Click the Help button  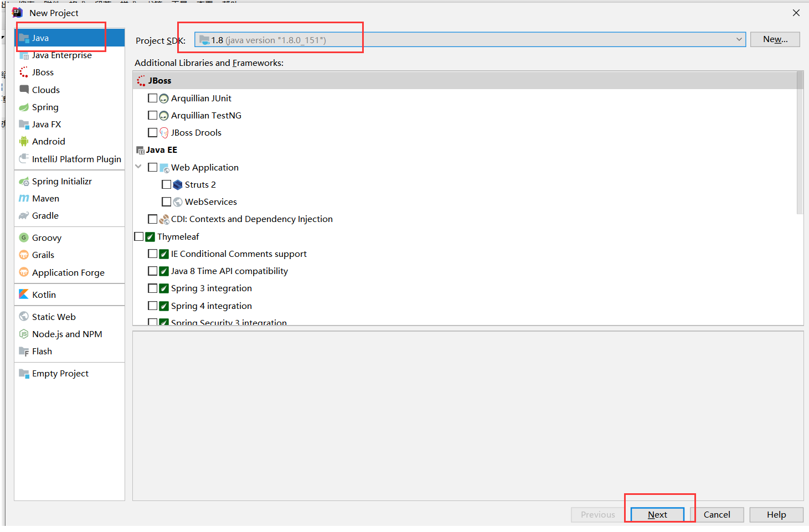[x=776, y=515]
